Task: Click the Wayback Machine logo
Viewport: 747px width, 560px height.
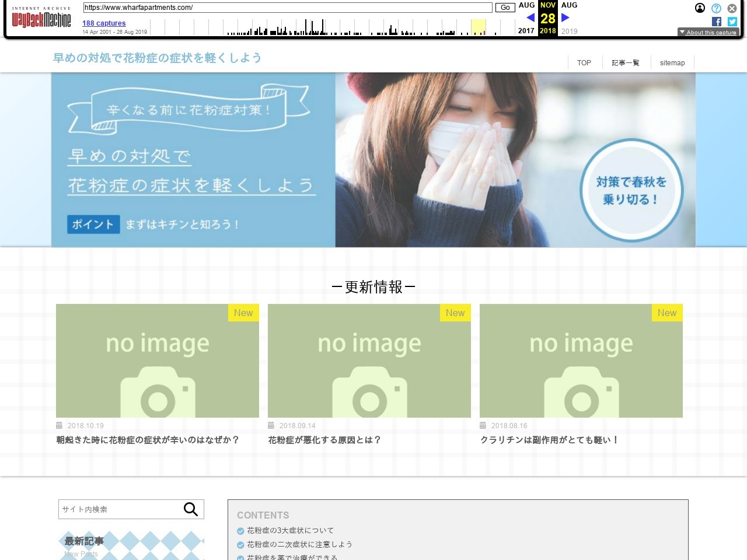Action: click(41, 20)
